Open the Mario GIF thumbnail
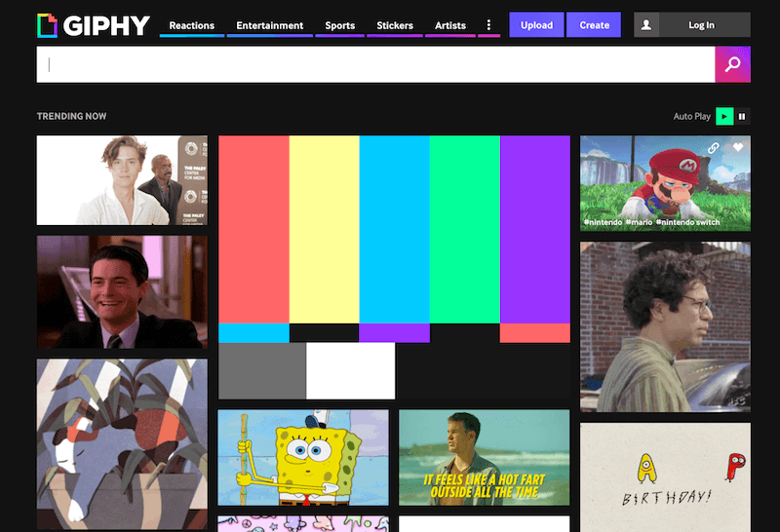The width and height of the screenshot is (780, 532). point(665,183)
